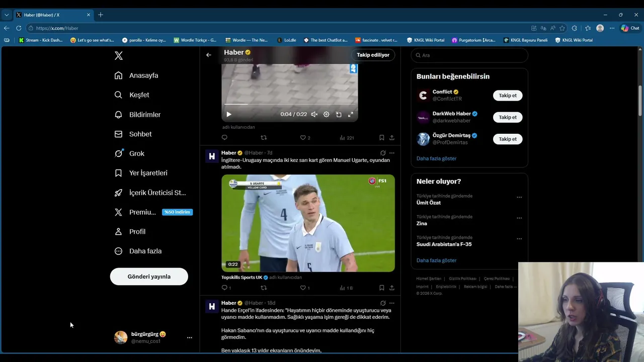This screenshot has width=644, height=362.
Task: Open more options on the Ugarte post
Action: coord(392,153)
